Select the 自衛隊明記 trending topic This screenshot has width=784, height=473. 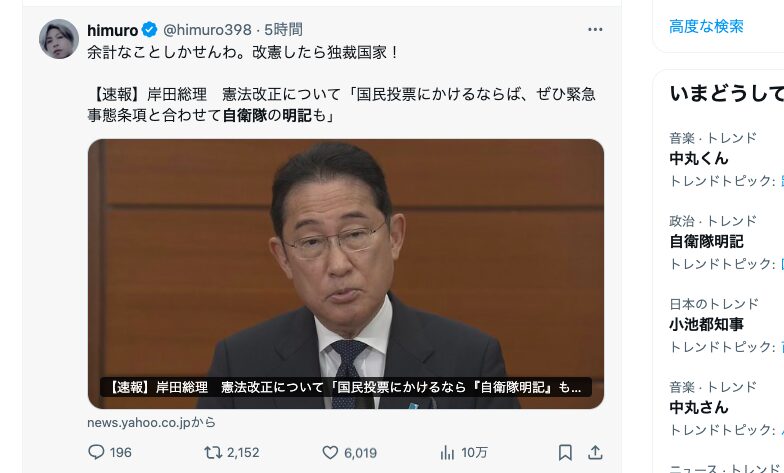click(706, 242)
